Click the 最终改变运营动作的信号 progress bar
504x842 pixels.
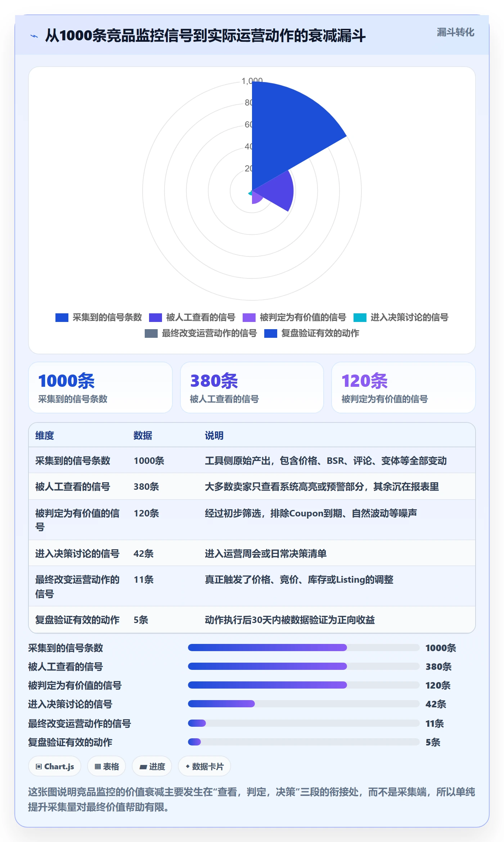(x=303, y=723)
